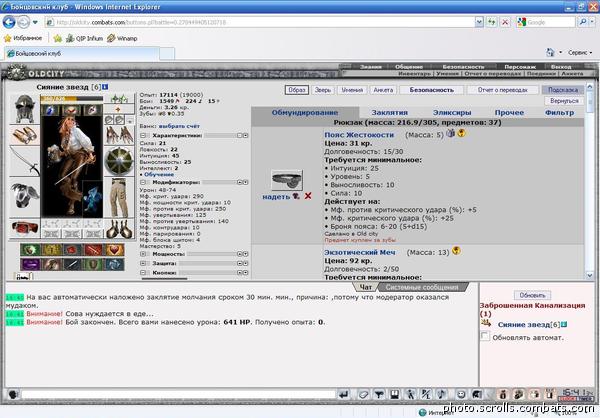Click the bracers slot under the helmet
600x418 pixels.
(x=24, y=135)
